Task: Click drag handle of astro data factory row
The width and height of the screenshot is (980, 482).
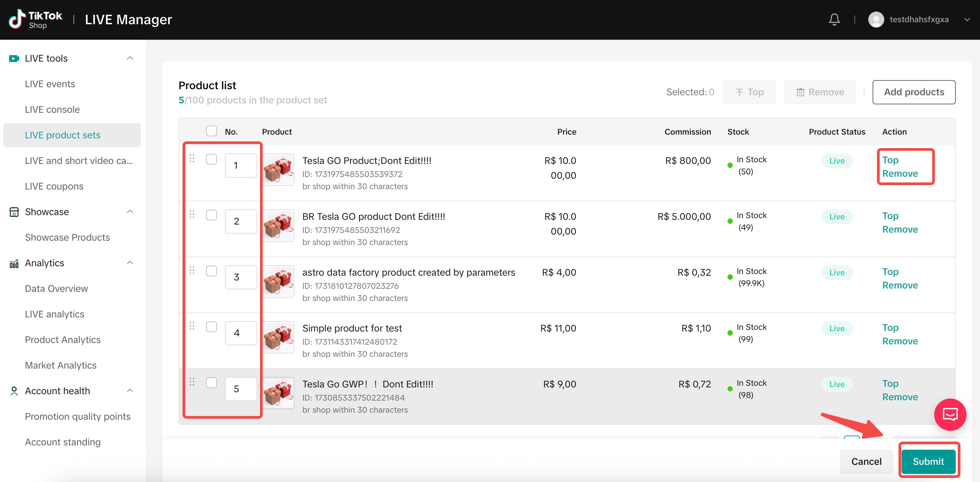Action: [x=192, y=270]
